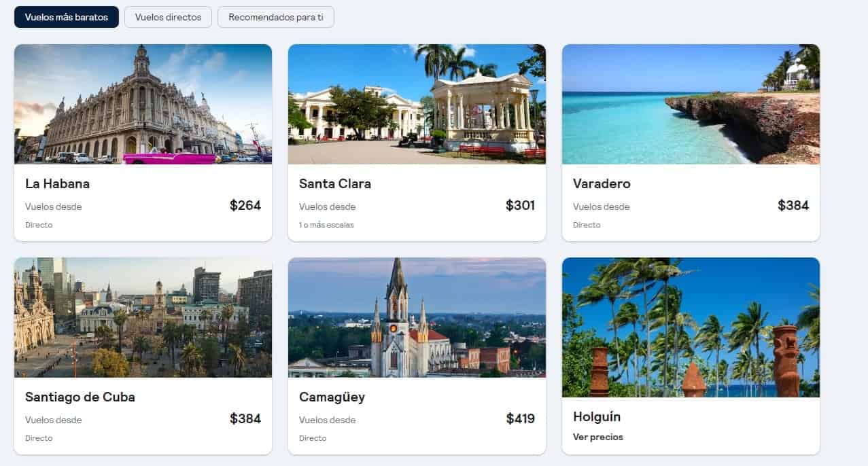Screen dimensions: 868x466
Task: Click the Santiago de Cuba title
Action: coord(80,397)
